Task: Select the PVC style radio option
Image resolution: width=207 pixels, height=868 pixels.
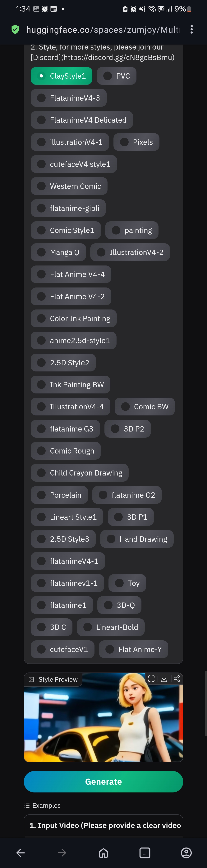Action: point(117,76)
